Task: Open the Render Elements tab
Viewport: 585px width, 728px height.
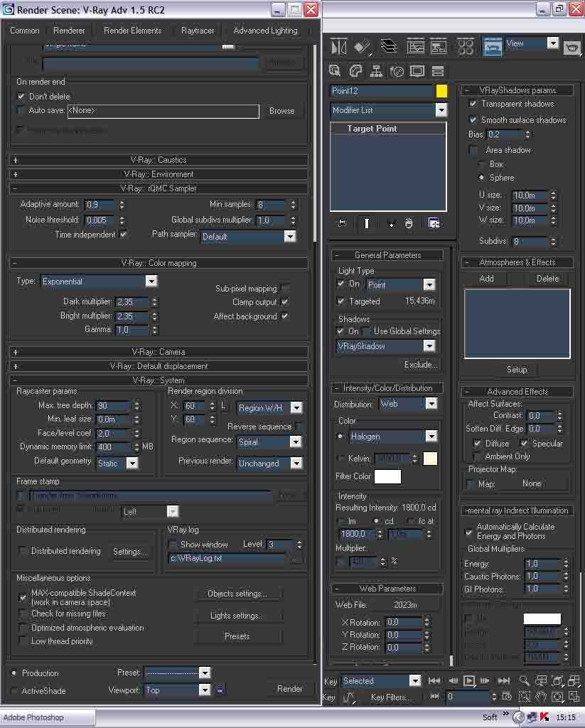Action: click(133, 31)
